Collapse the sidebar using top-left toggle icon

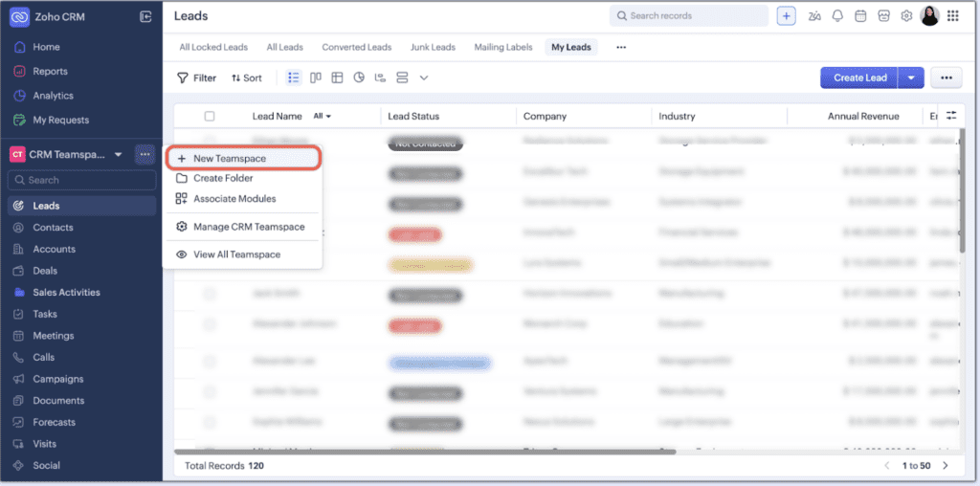tap(145, 16)
